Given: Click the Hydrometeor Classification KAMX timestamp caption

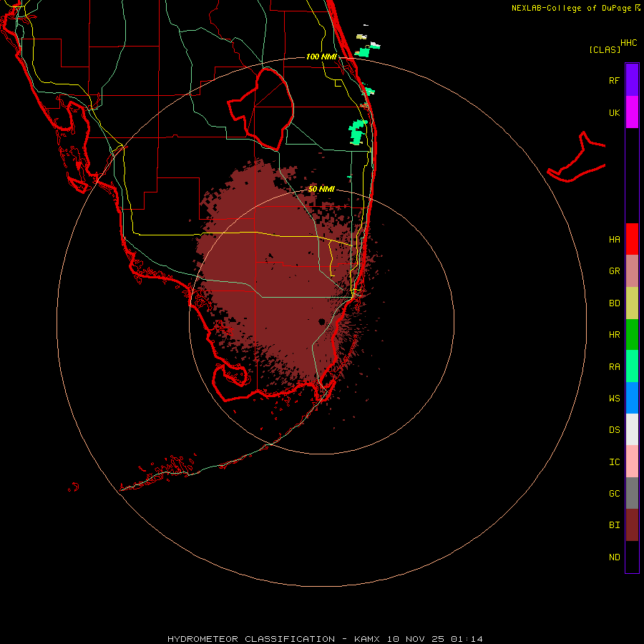Looking at the screenshot, I should point(325,639).
